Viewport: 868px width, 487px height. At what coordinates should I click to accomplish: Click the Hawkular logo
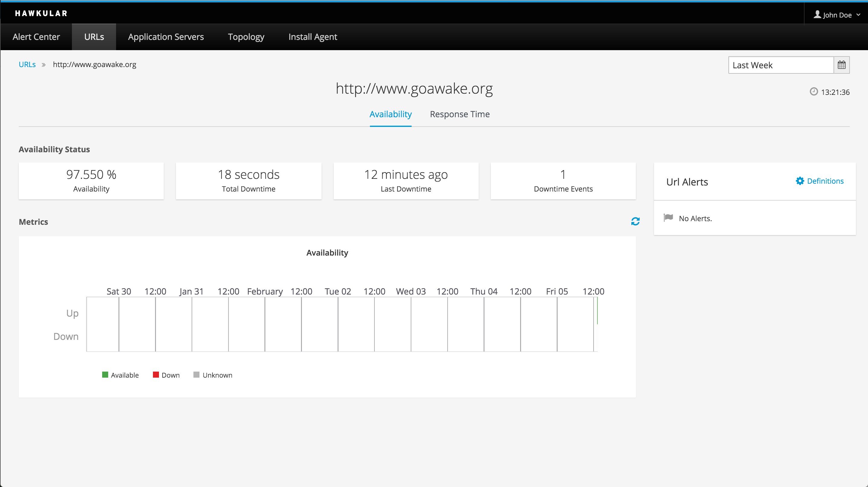tap(41, 14)
